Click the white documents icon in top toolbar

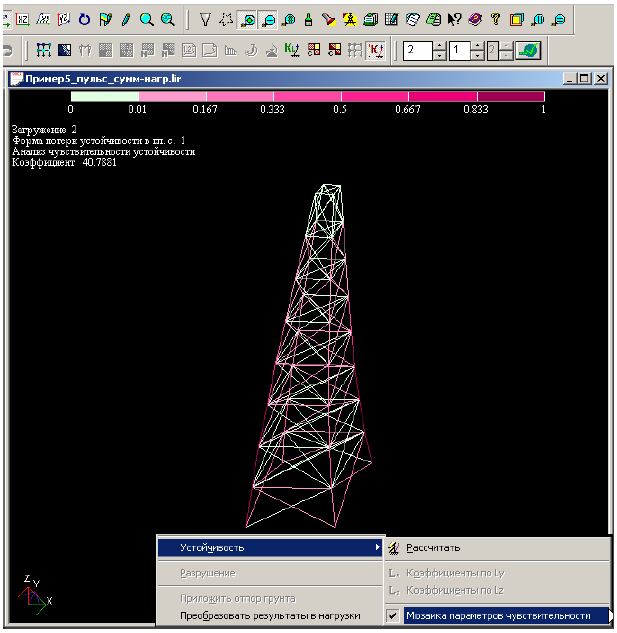click(x=412, y=19)
